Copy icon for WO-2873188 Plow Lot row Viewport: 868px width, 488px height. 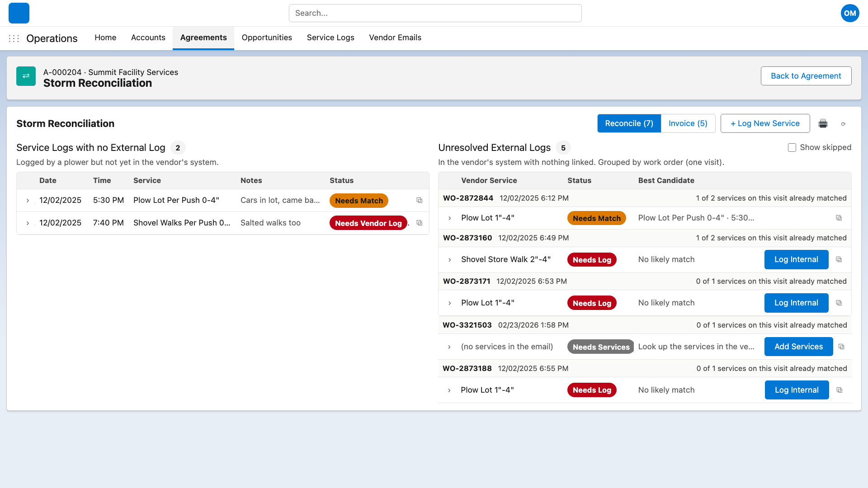point(840,390)
